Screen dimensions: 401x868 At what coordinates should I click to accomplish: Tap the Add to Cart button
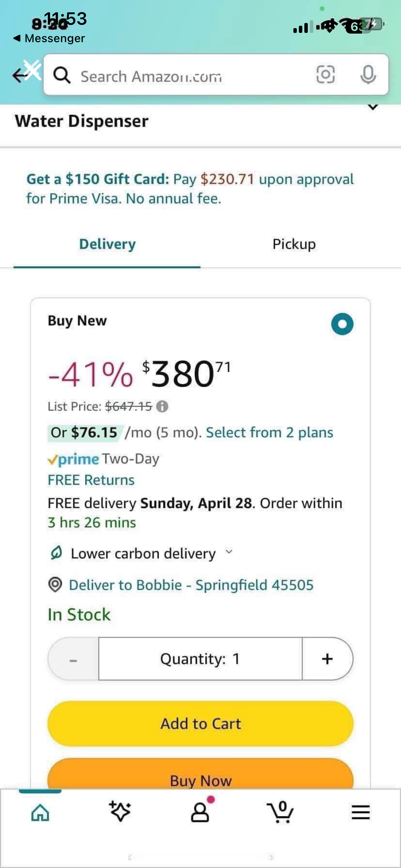(x=200, y=724)
